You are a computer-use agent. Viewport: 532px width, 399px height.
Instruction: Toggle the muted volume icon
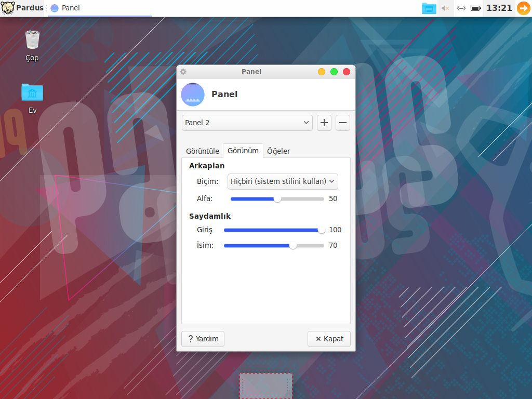click(445, 8)
